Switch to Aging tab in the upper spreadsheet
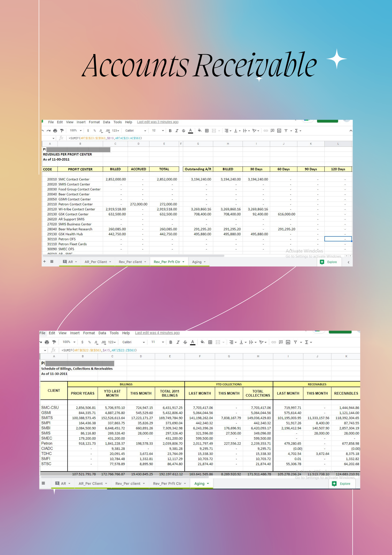 (199, 262)
